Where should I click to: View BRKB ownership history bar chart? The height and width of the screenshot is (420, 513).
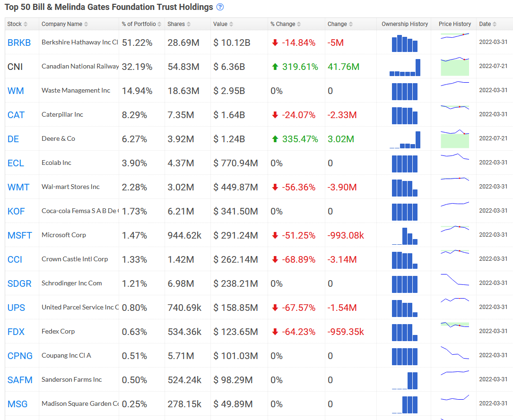coord(405,43)
